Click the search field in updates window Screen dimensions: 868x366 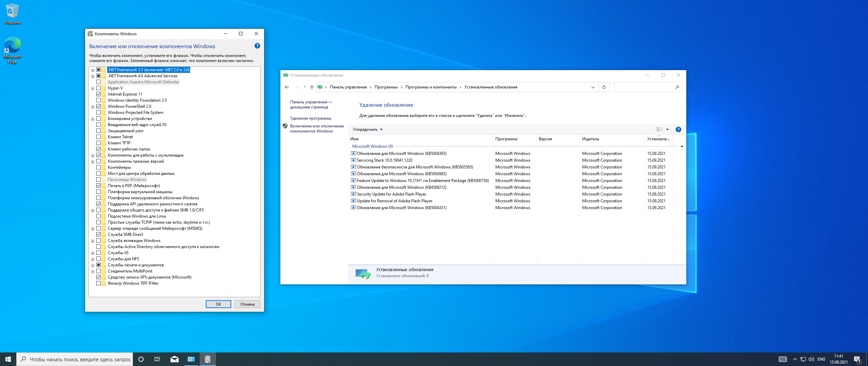click(x=644, y=87)
